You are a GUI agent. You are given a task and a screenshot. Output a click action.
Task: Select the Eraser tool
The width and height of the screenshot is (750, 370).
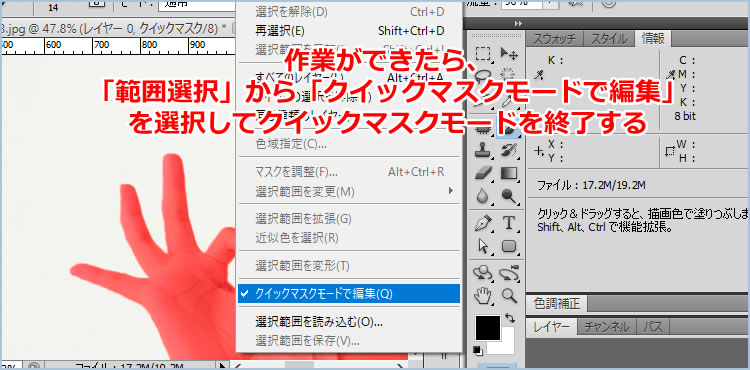tap(484, 173)
